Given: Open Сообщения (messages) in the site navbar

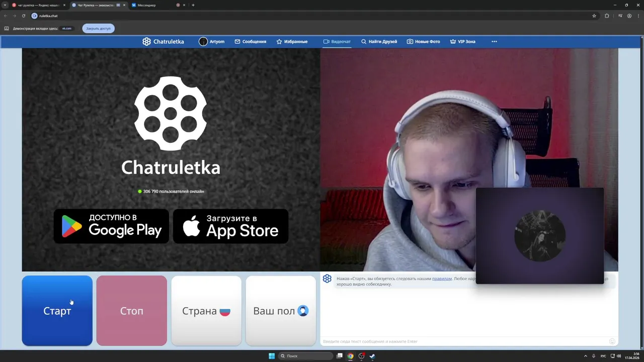Looking at the screenshot, I should (251, 41).
